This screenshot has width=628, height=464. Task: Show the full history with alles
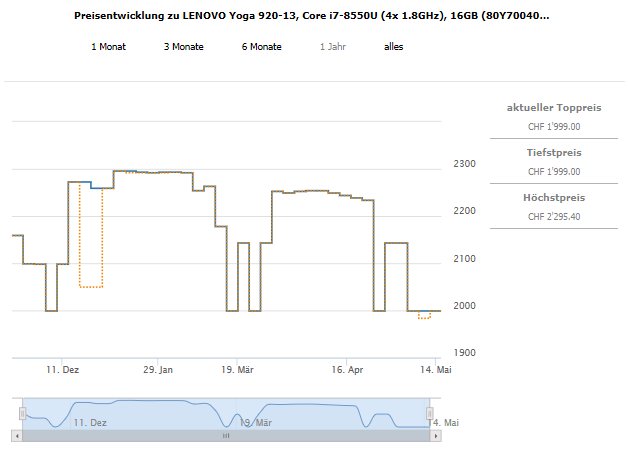pyautogui.click(x=393, y=47)
